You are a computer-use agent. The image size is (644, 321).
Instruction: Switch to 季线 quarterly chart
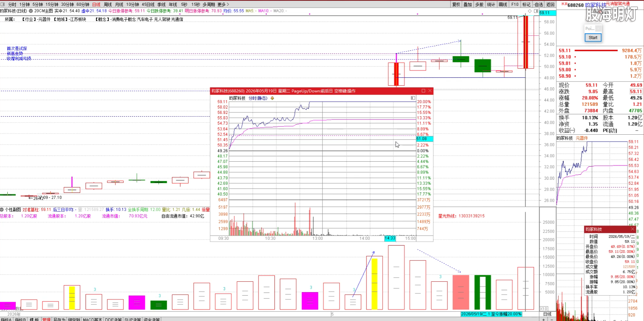pos(161,5)
